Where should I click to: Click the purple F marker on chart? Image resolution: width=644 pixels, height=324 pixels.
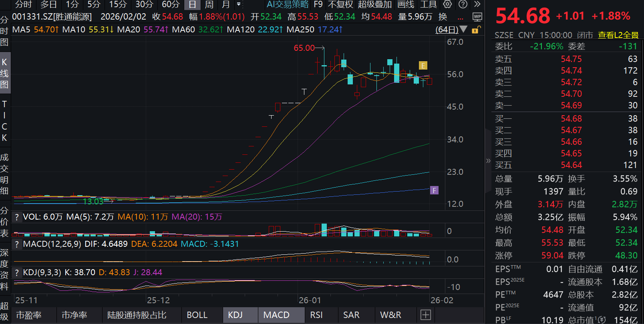(434, 190)
